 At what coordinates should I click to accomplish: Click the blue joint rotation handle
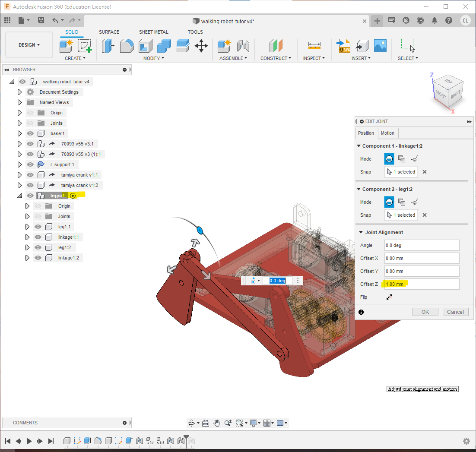click(x=200, y=229)
